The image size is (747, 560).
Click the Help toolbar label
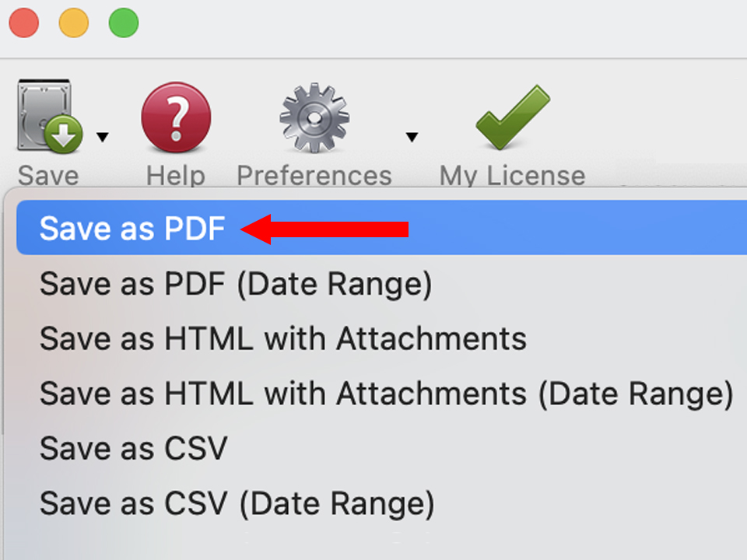[174, 175]
